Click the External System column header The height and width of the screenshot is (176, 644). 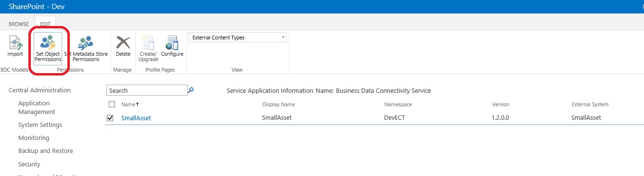pyautogui.click(x=590, y=104)
